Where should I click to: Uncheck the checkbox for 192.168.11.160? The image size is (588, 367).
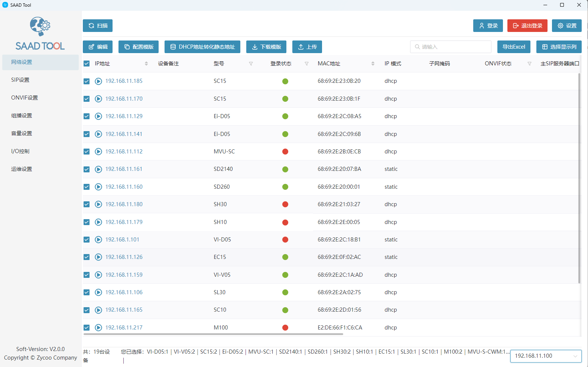pyautogui.click(x=87, y=187)
